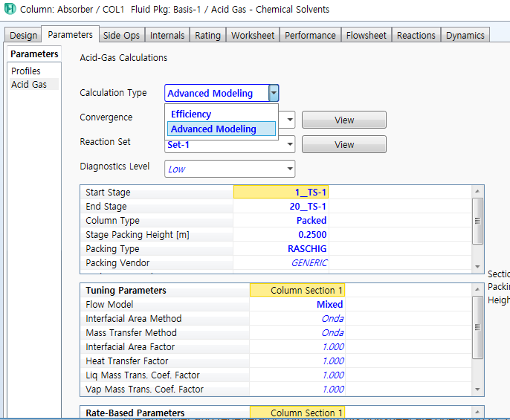510x420 pixels.
Task: Click the stage table scrollbar thumb
Action: 477,221
